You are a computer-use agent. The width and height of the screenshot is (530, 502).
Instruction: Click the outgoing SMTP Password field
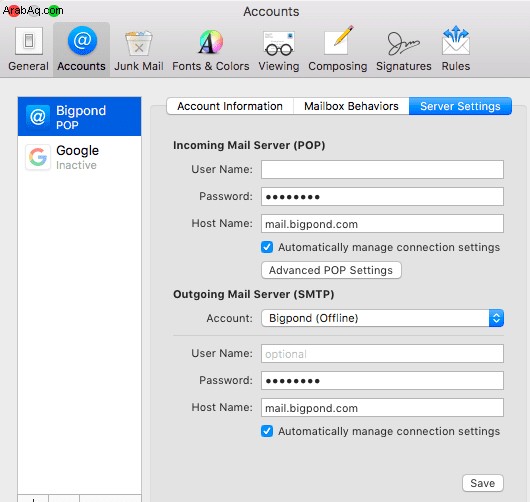click(x=382, y=381)
